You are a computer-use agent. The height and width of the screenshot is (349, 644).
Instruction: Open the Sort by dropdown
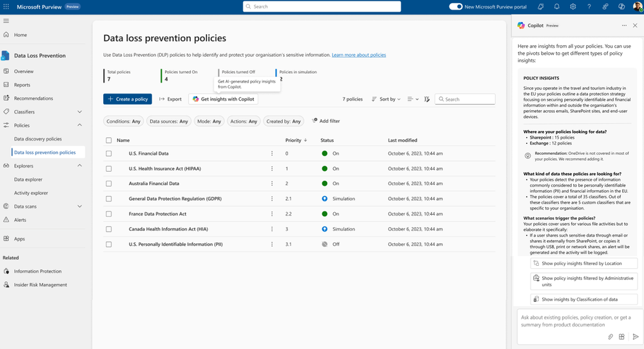tap(386, 99)
